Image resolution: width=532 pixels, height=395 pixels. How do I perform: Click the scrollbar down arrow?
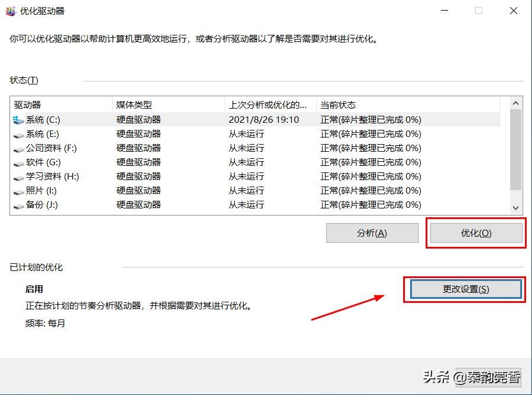515,207
